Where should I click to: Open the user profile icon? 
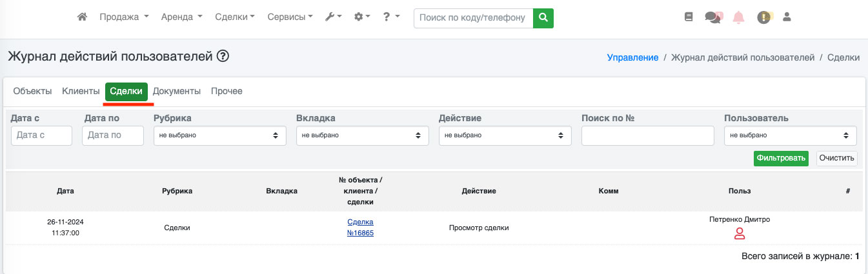[787, 17]
